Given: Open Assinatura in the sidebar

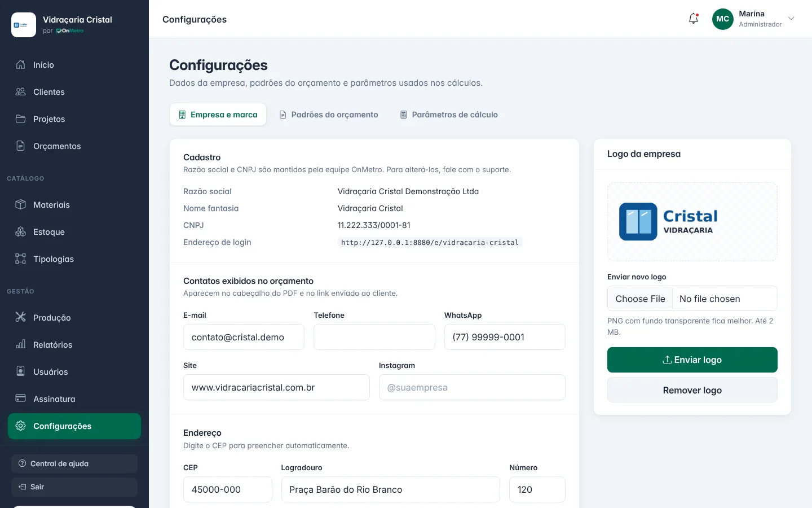Looking at the screenshot, I should point(74,398).
